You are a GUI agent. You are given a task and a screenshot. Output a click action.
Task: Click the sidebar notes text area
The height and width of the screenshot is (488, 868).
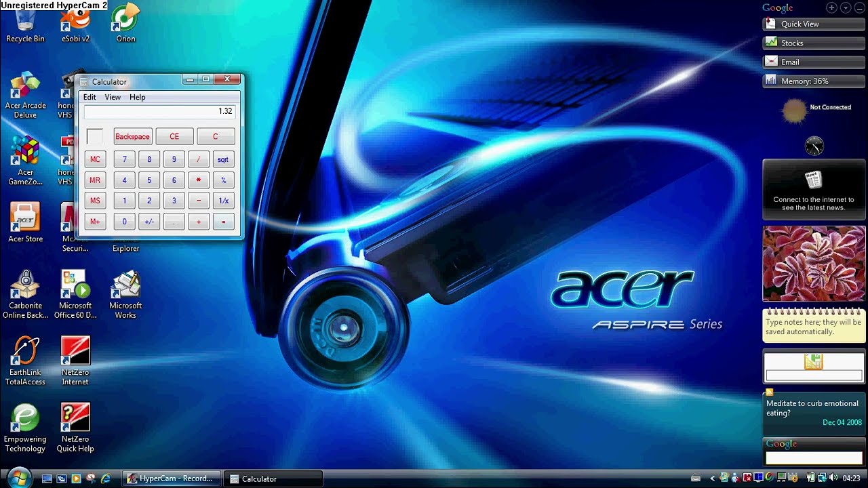pyautogui.click(x=814, y=327)
